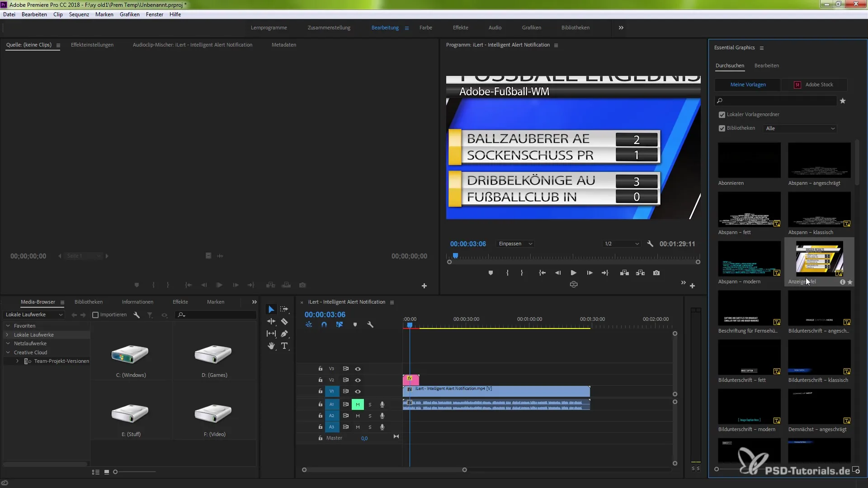
Task: Open Fenster menu
Action: click(x=155, y=14)
